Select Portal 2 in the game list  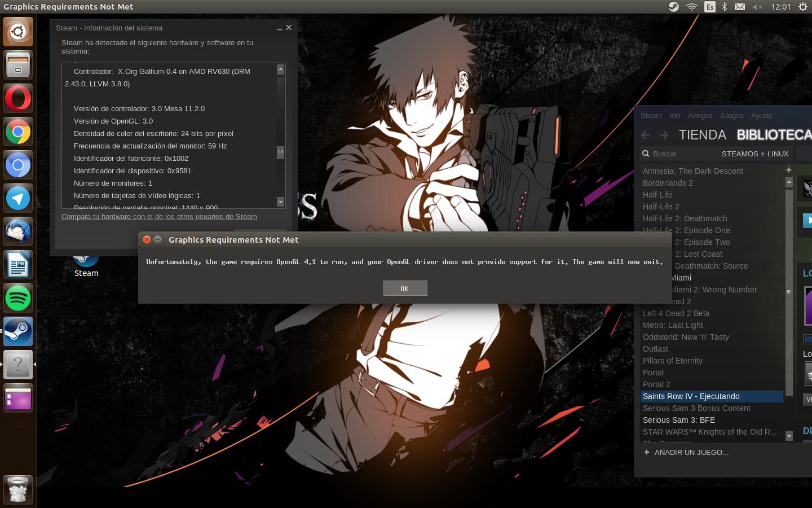pos(656,384)
